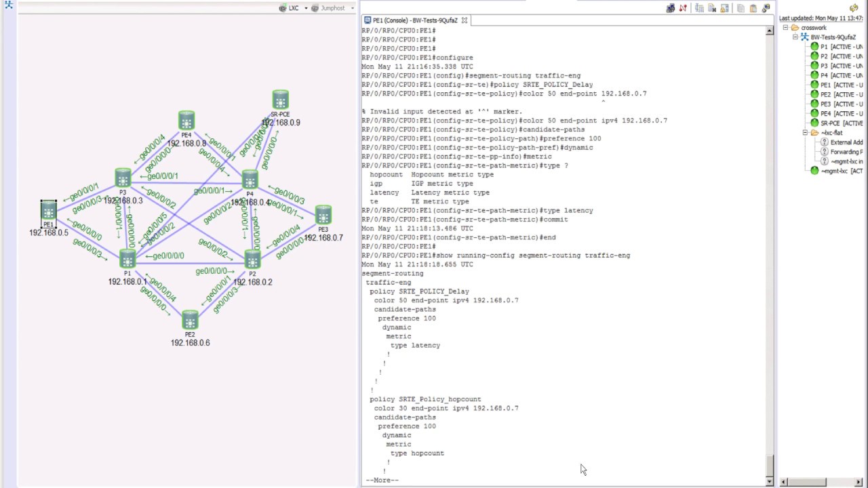Screen dimensions: 868x488
Task: Select the PE4 router node in topology
Action: click(x=186, y=121)
